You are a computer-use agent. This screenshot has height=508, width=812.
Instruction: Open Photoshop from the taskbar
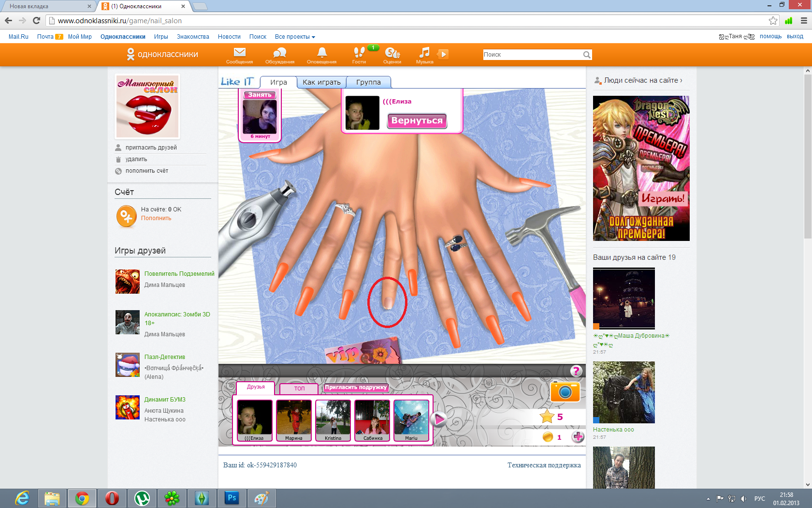(232, 498)
